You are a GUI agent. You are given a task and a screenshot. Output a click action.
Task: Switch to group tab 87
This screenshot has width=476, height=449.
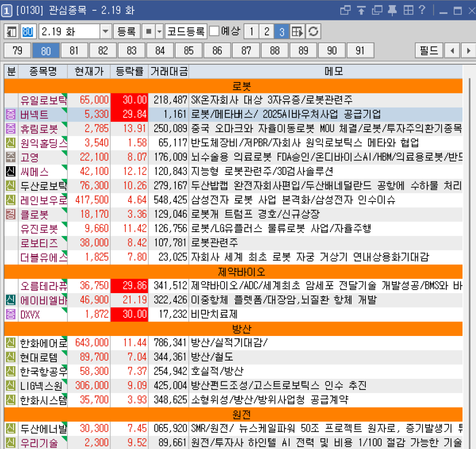246,50
